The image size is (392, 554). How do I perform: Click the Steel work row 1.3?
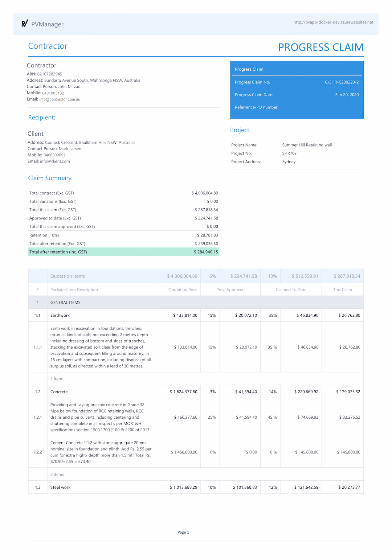tap(196, 487)
